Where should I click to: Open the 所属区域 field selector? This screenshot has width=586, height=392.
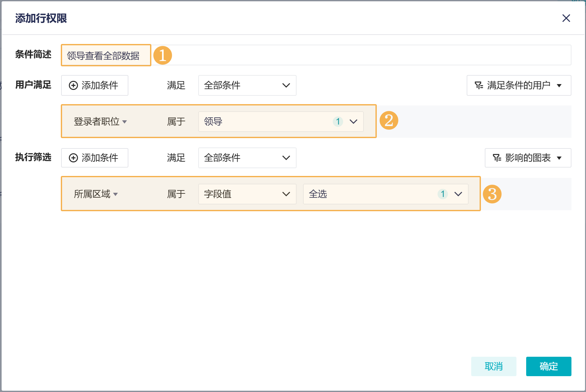pos(96,194)
